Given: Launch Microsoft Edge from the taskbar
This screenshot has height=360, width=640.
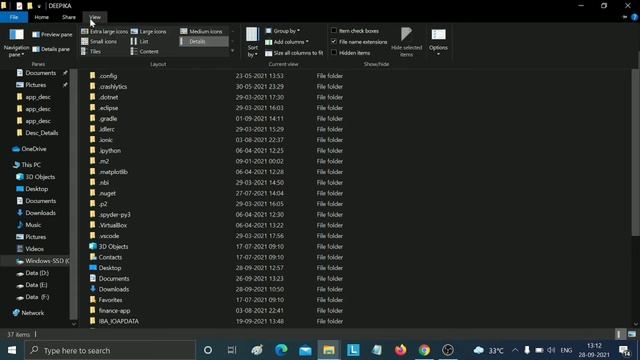Looking at the screenshot, I should coord(281,350).
